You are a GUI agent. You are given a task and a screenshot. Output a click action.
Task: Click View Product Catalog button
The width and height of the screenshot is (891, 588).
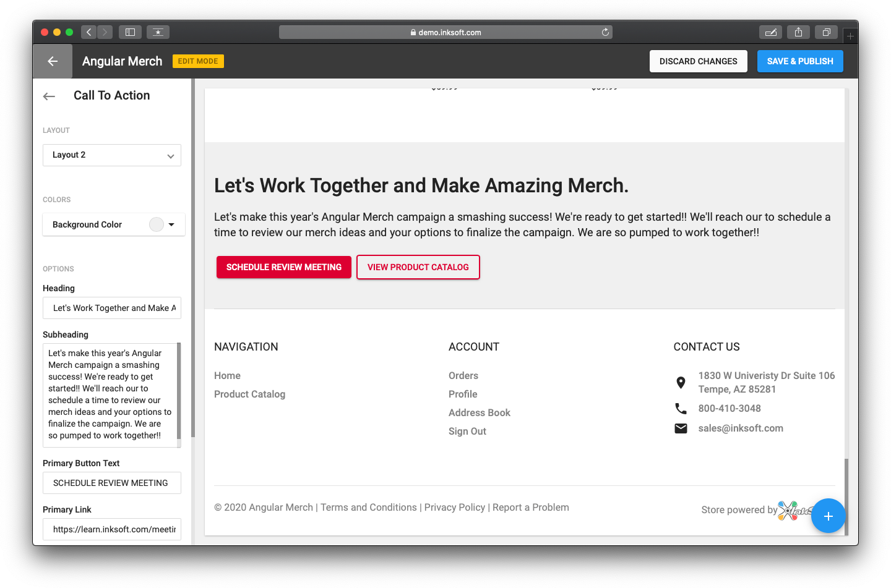[418, 267]
